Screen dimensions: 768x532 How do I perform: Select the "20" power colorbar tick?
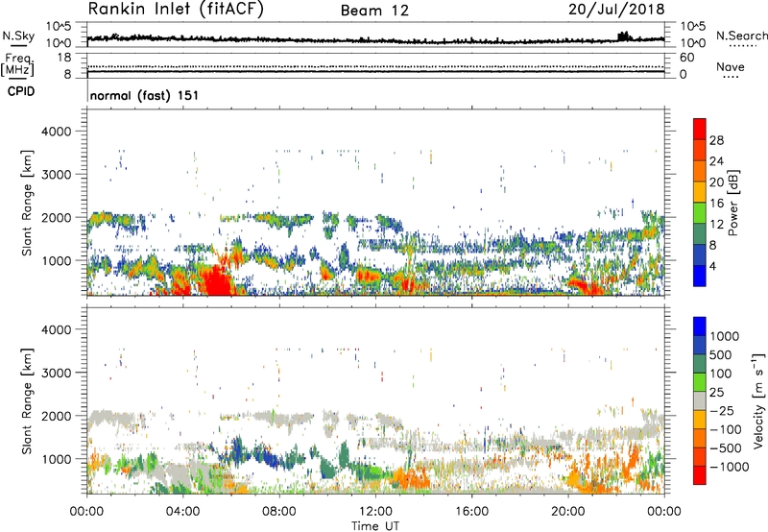pos(716,182)
